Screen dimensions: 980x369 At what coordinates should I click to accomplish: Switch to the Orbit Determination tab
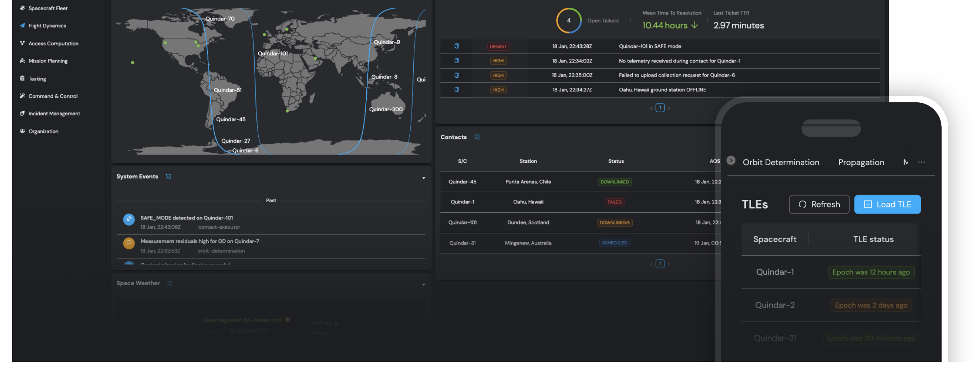(x=781, y=162)
